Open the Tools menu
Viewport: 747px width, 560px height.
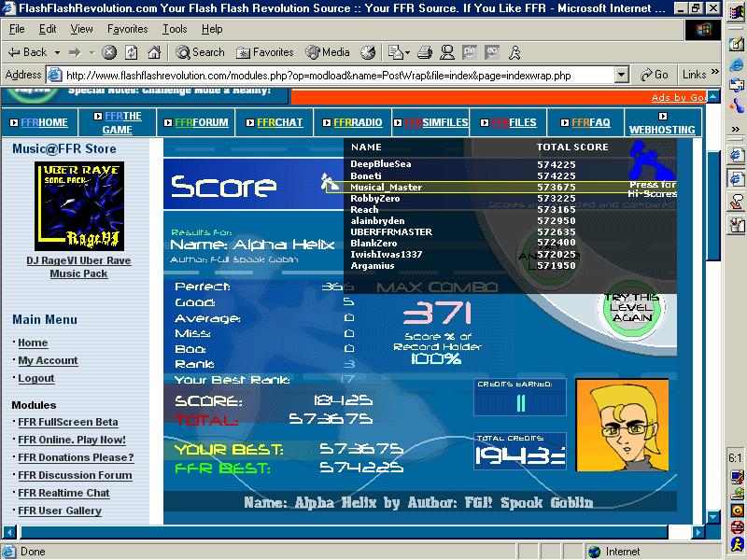pyautogui.click(x=175, y=29)
